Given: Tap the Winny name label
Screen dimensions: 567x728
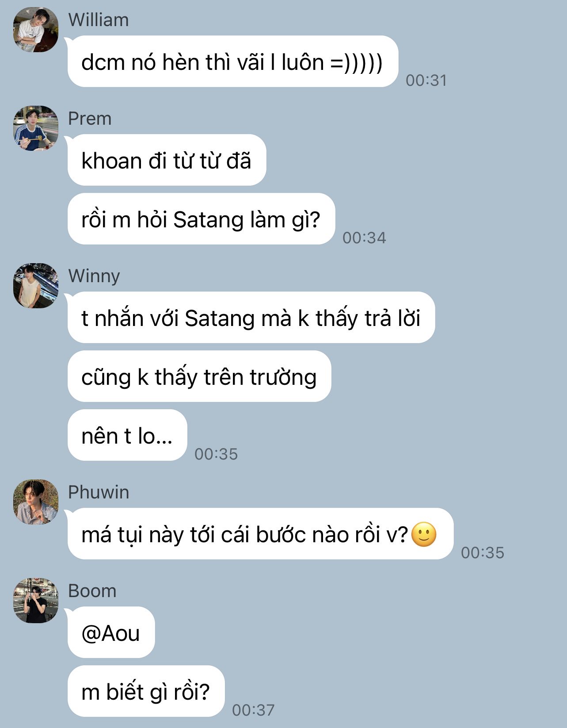Looking at the screenshot, I should pos(94,276).
